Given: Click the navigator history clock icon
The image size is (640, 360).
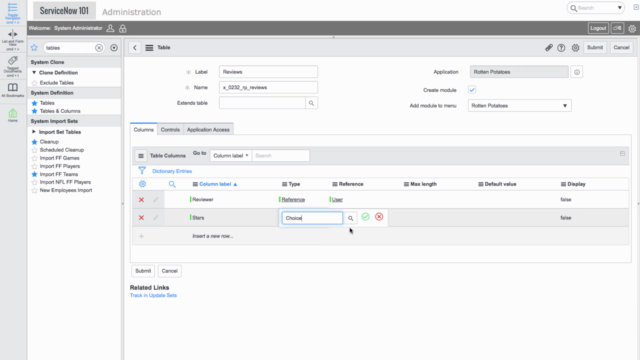Looking at the screenshot, I should [x=114, y=48].
